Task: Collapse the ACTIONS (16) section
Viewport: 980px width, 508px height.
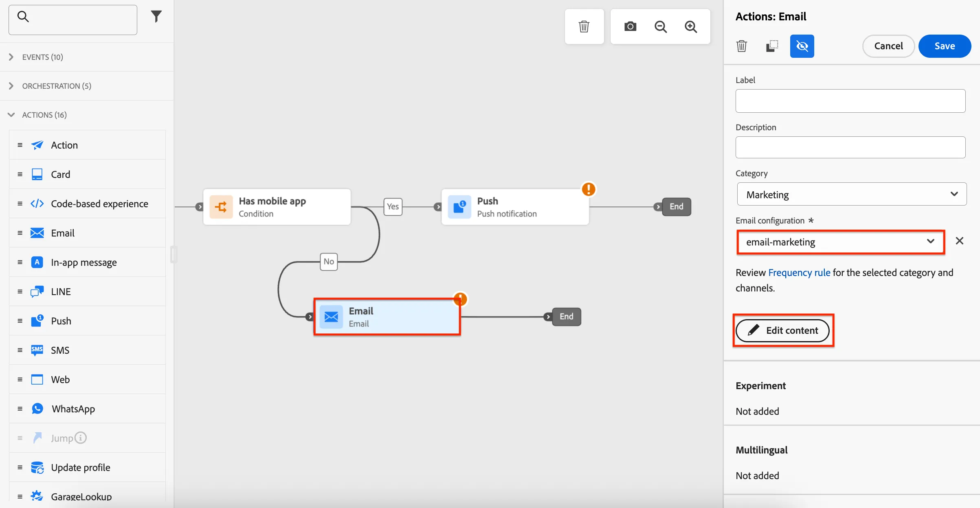Action: point(87,115)
